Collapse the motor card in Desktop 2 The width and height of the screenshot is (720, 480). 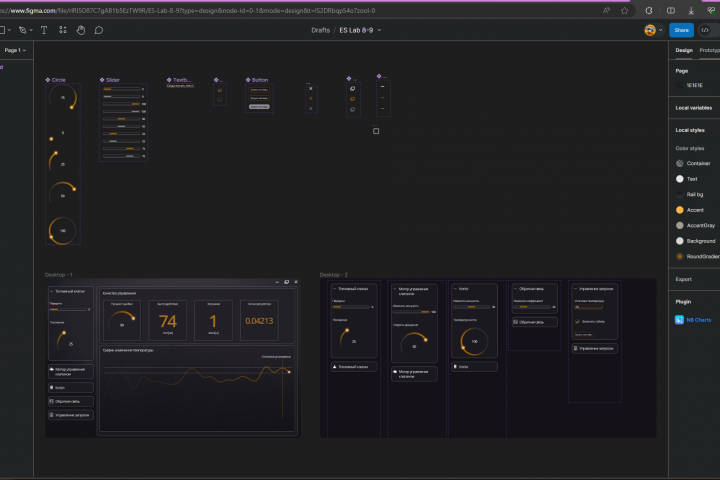(395, 289)
